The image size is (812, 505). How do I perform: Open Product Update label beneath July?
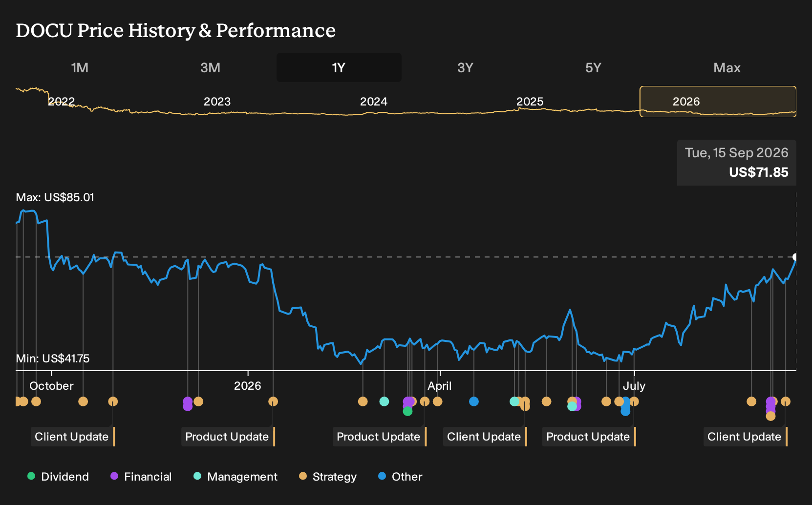click(589, 437)
